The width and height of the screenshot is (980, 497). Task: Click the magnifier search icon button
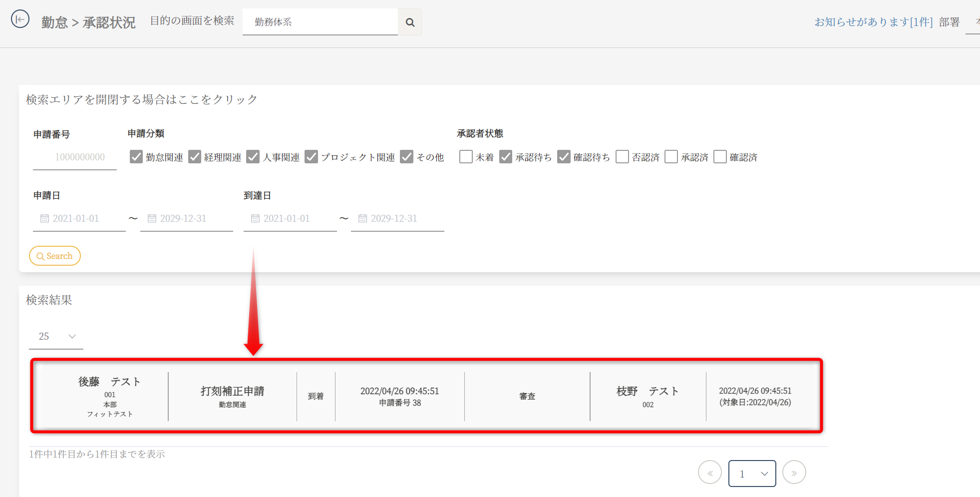[x=410, y=22]
